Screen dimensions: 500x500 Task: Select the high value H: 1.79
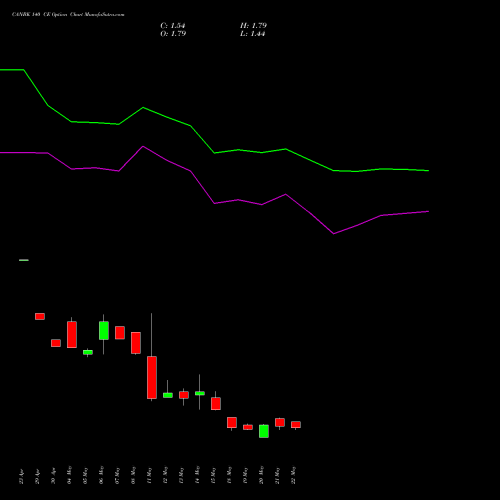point(253,26)
